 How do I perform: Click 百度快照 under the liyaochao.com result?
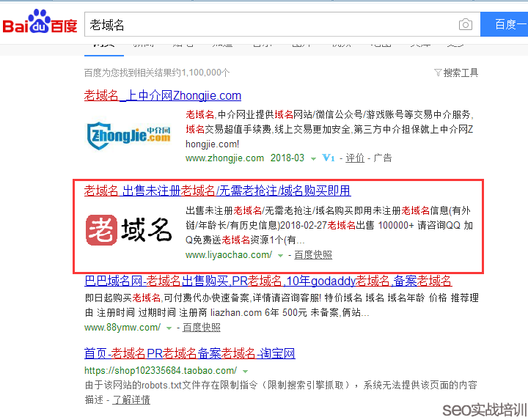[313, 255]
